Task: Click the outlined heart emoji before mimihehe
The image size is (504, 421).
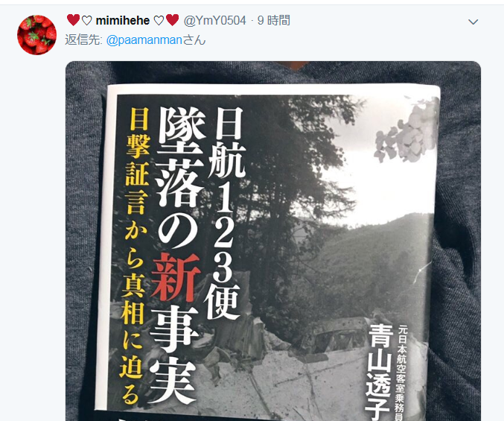Action: [x=87, y=21]
